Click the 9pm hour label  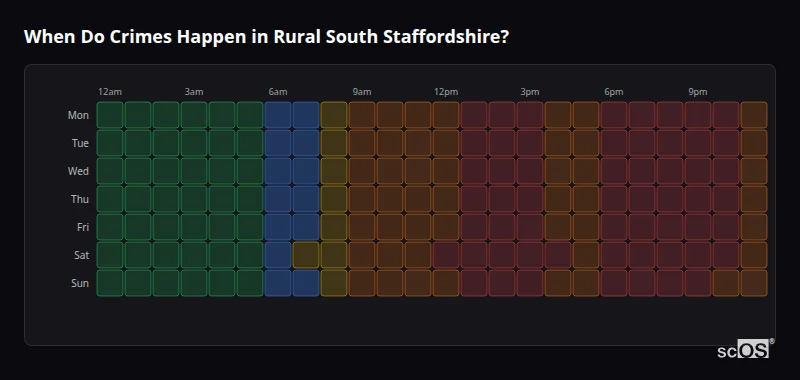click(698, 92)
